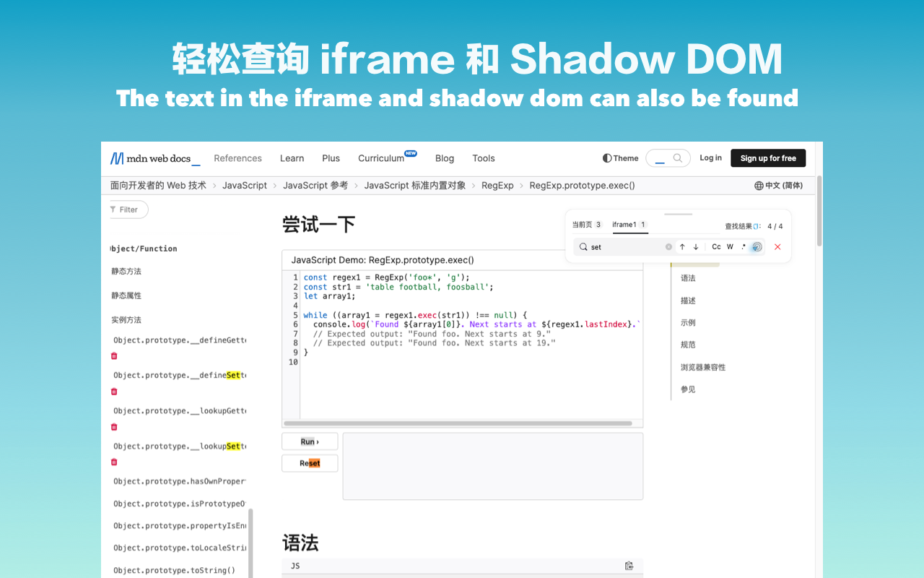924x578 pixels.
Task: Click the Run button in the demo
Action: point(310,441)
